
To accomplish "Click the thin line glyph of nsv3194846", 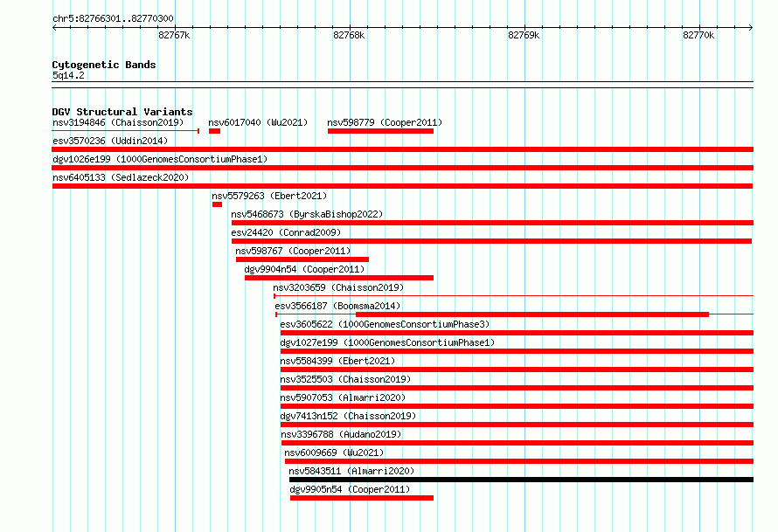I will [x=126, y=131].
